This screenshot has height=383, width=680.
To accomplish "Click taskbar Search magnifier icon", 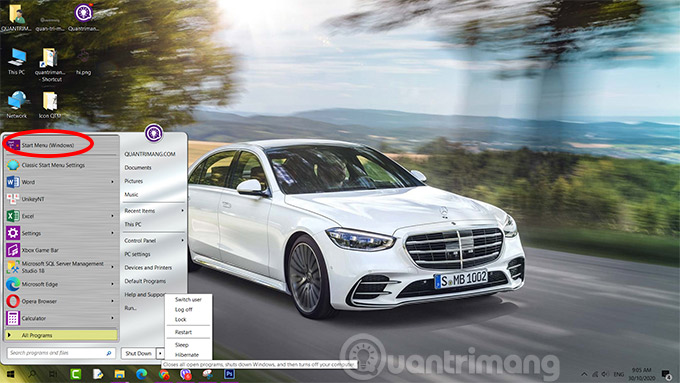I will [x=32, y=374].
